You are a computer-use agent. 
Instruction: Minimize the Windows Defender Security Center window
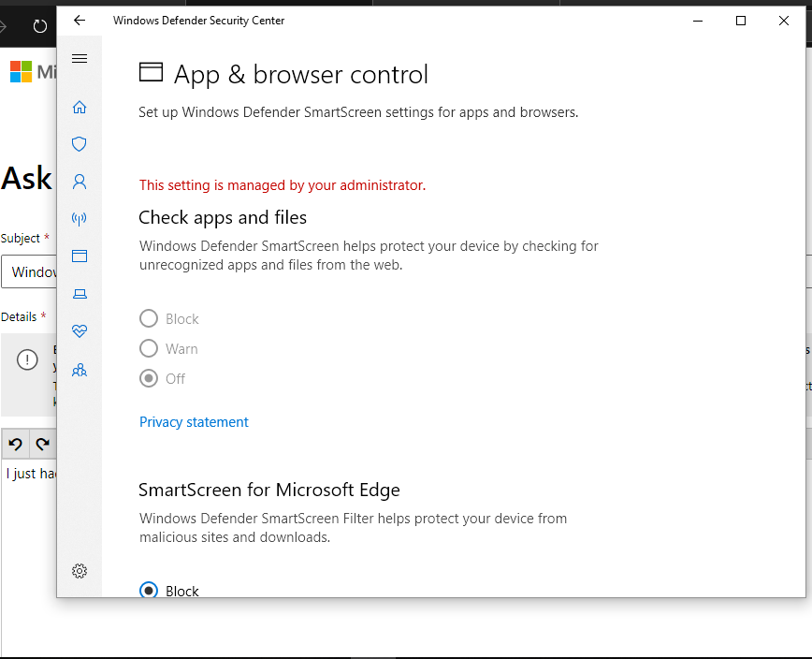[x=698, y=21]
